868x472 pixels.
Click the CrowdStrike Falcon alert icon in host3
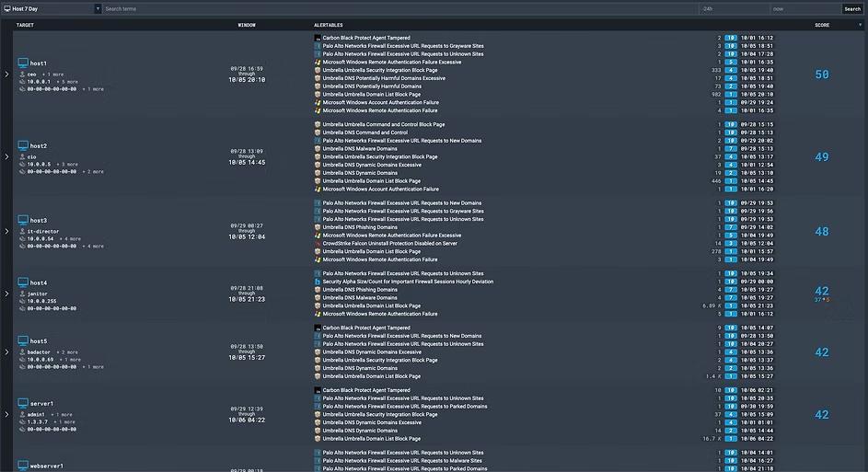tap(318, 243)
